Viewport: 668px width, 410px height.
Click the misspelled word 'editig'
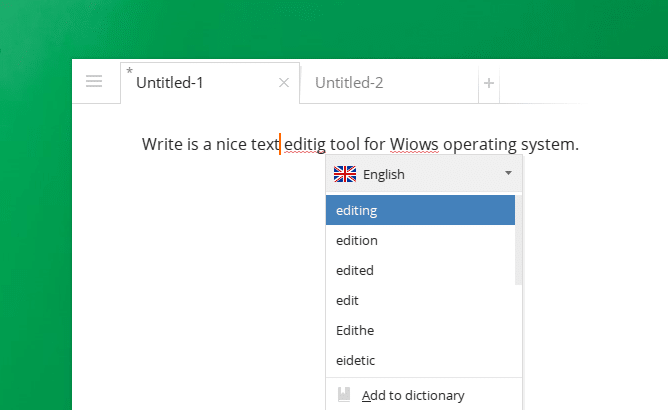tap(305, 144)
